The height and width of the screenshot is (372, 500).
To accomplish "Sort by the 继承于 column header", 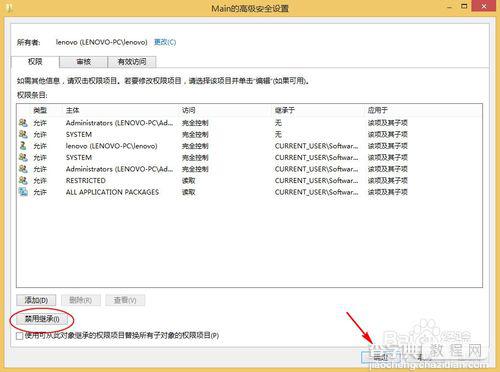I will point(285,110).
